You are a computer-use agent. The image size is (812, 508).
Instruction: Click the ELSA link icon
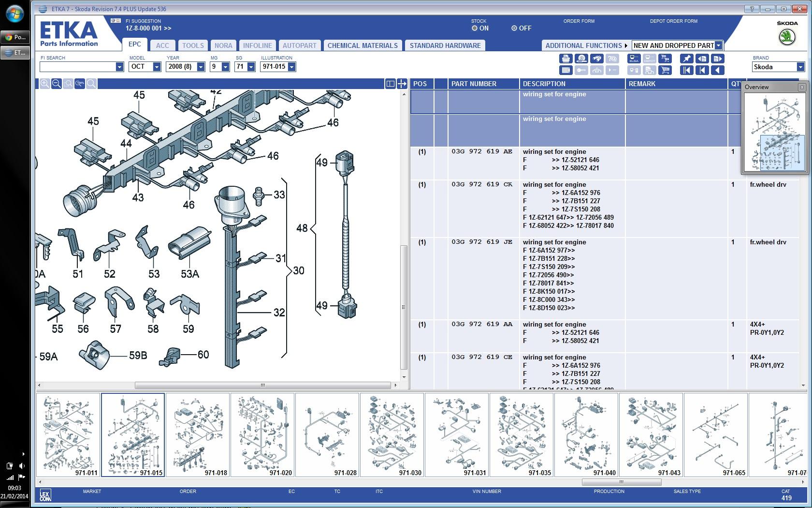pos(634,59)
